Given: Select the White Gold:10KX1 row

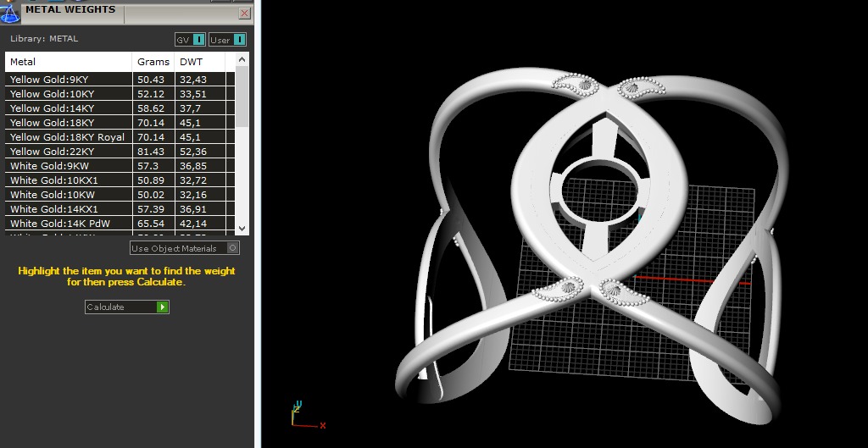Looking at the screenshot, I should (120, 180).
